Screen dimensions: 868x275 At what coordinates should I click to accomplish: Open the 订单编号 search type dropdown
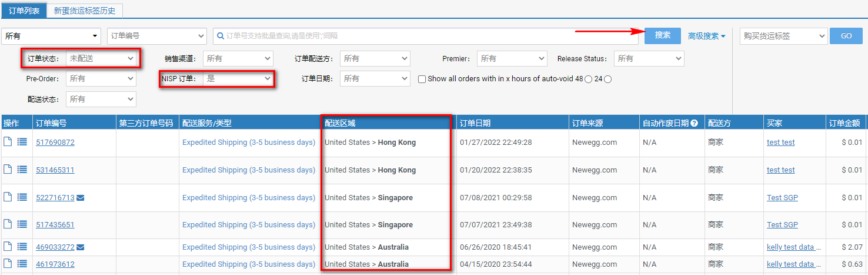157,36
